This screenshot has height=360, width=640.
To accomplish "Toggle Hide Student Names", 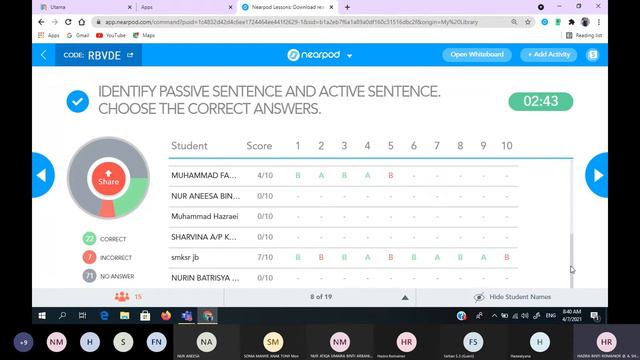I will [512, 297].
